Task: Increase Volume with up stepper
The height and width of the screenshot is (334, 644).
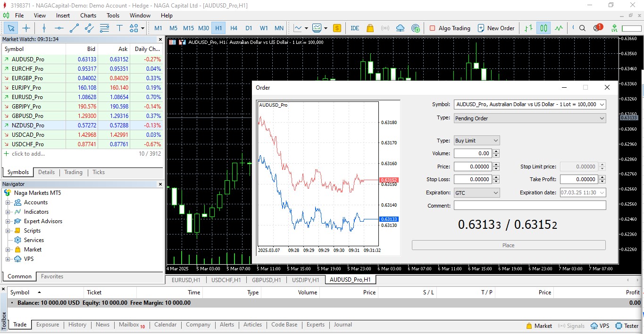Action: (496, 151)
